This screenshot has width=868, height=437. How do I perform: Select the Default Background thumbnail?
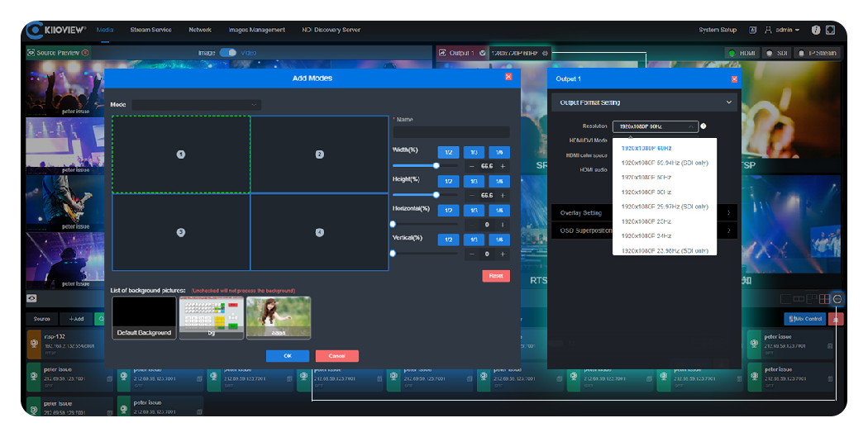(x=144, y=317)
